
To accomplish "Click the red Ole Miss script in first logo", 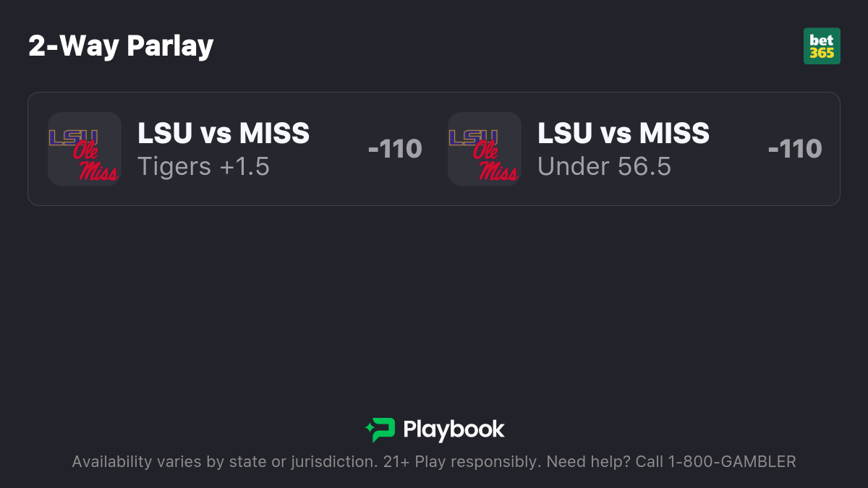I will 94,162.
